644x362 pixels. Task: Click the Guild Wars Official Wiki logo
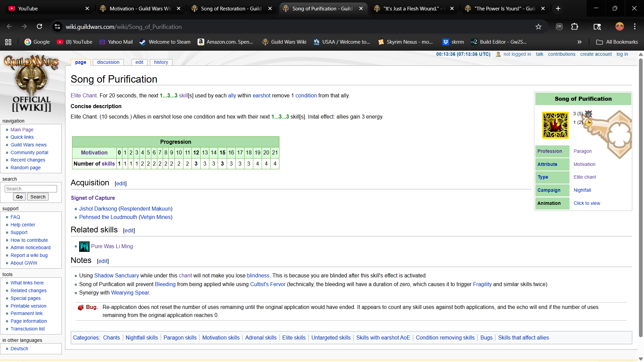[32, 84]
